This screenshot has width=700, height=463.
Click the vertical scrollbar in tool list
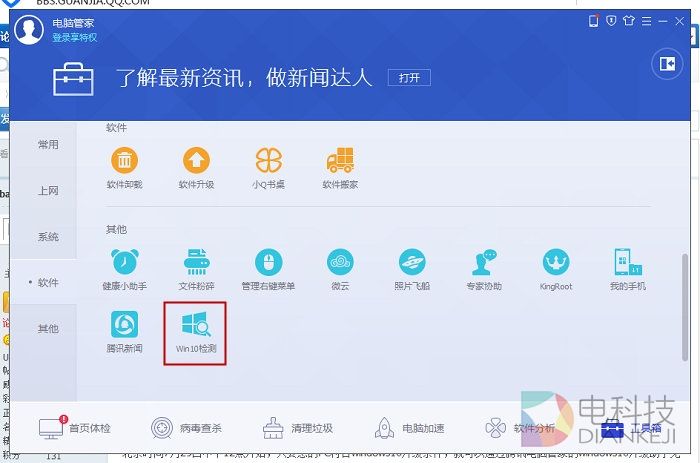pos(685,307)
